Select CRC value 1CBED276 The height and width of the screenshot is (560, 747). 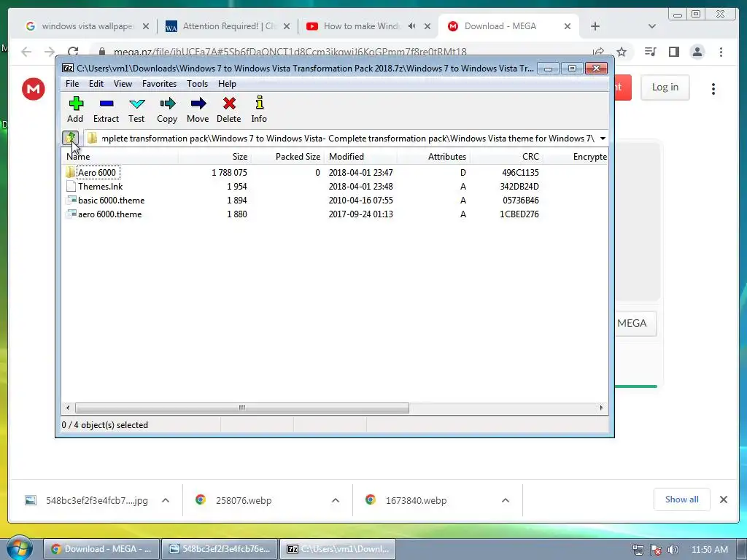[519, 214]
